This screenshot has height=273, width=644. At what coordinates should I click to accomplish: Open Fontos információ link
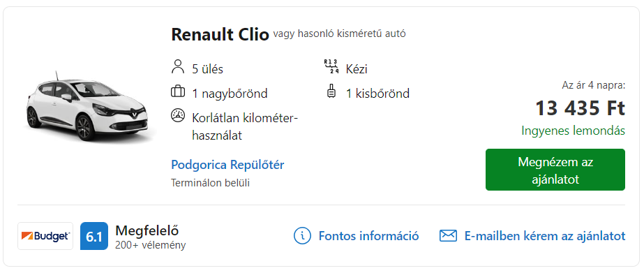(x=369, y=236)
